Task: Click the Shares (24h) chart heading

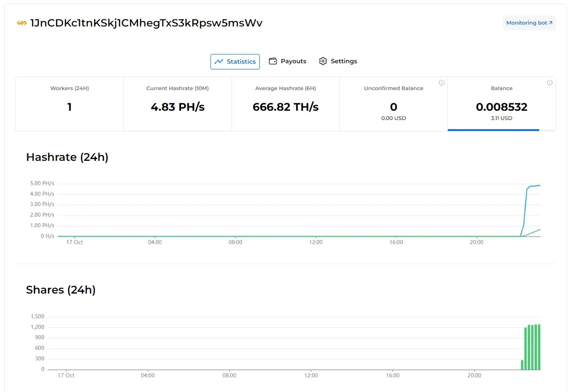Action: [61, 290]
